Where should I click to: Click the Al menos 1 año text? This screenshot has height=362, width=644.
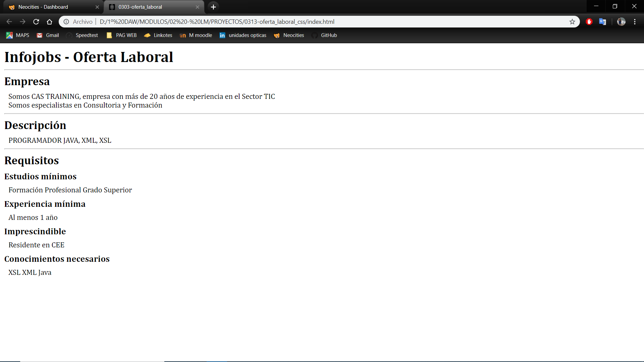33,218
